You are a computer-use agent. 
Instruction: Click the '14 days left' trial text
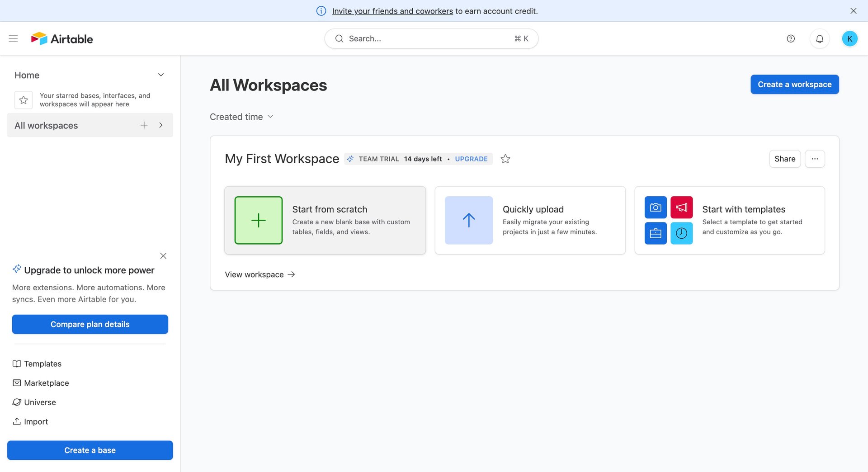pos(423,159)
